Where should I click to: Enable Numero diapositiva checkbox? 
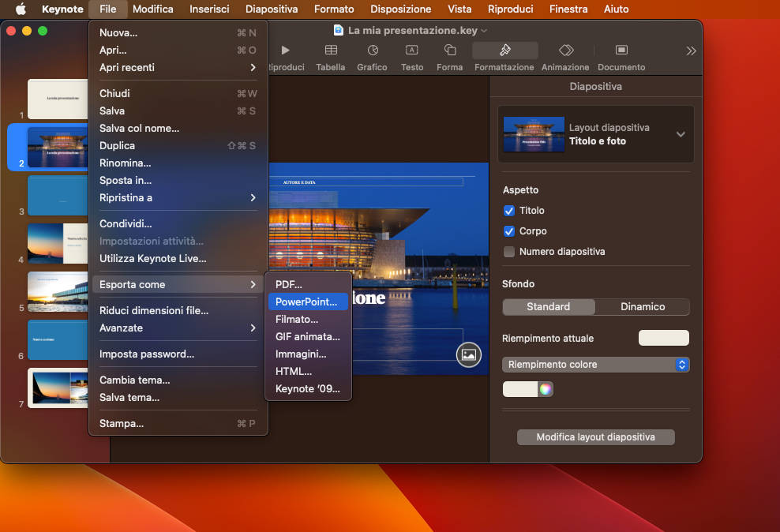point(509,252)
